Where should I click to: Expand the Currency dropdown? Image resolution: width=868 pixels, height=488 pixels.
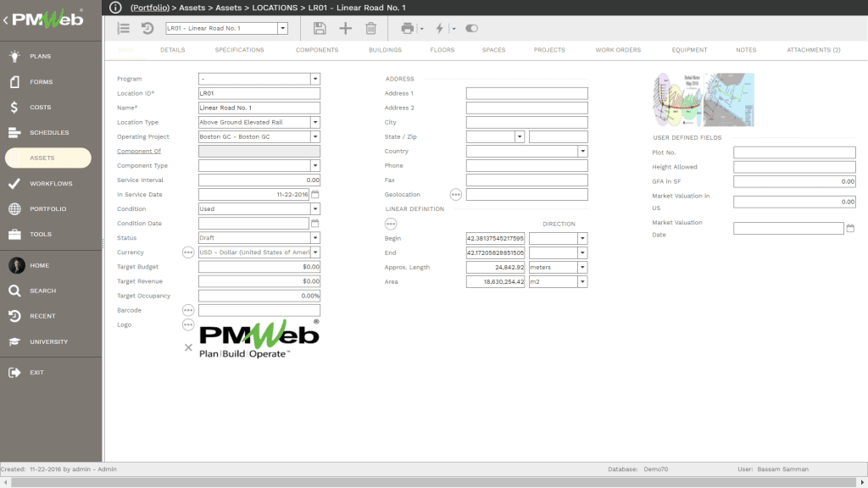tap(315, 252)
